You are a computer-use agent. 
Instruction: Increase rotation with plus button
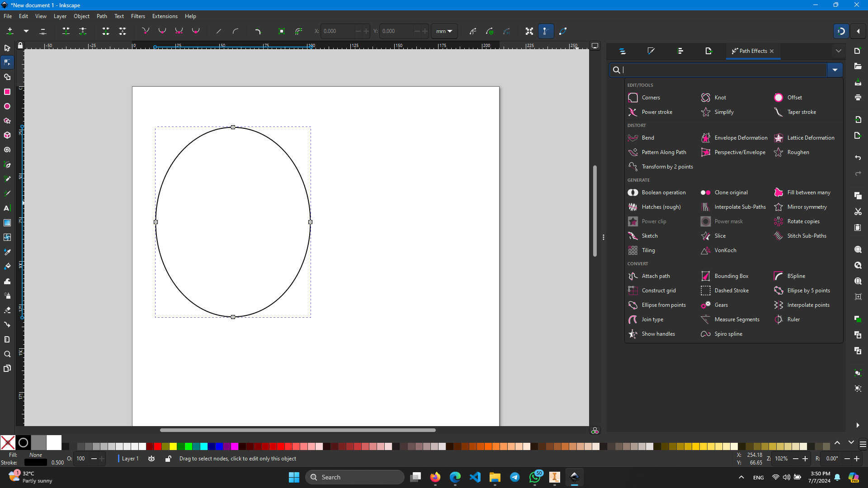pyautogui.click(x=856, y=459)
